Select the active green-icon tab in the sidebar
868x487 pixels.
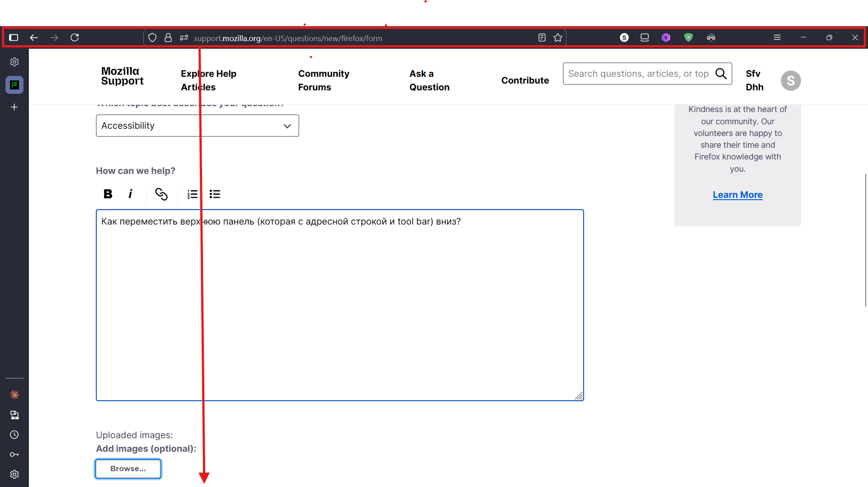point(14,85)
